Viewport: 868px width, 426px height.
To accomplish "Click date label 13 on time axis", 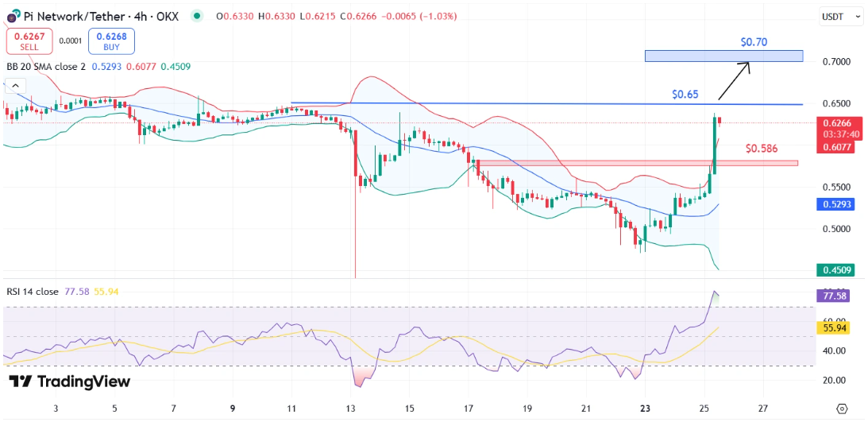I will [350, 409].
